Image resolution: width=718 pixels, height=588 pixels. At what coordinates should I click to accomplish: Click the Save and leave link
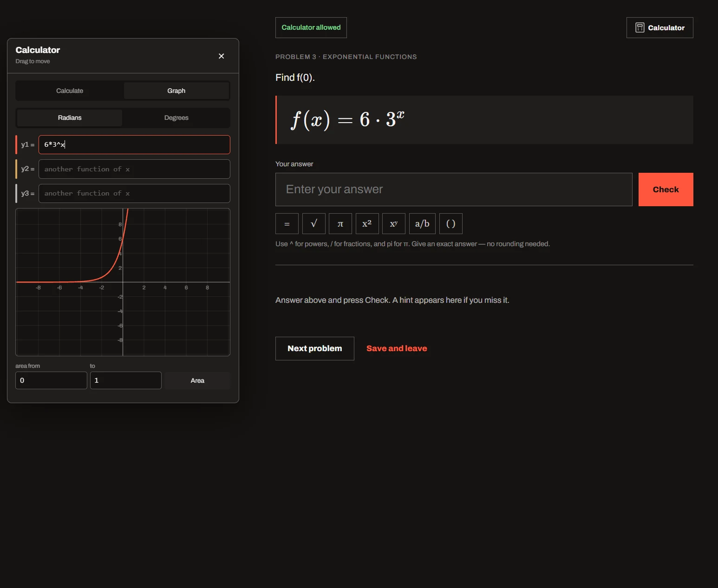point(397,348)
